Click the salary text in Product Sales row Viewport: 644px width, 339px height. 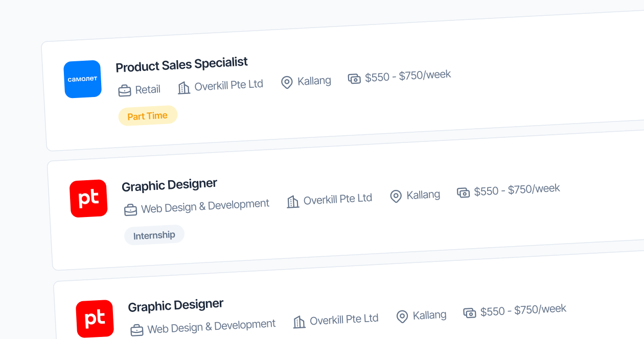[x=407, y=76]
